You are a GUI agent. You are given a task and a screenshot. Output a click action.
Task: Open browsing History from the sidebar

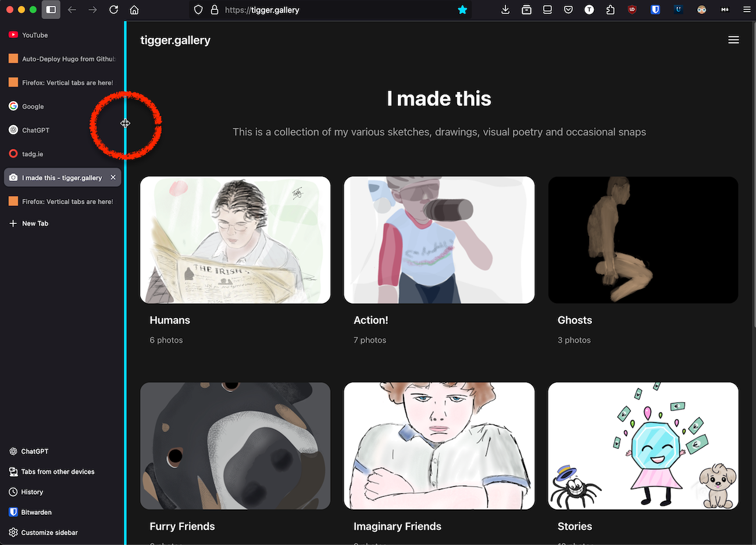pyautogui.click(x=32, y=492)
